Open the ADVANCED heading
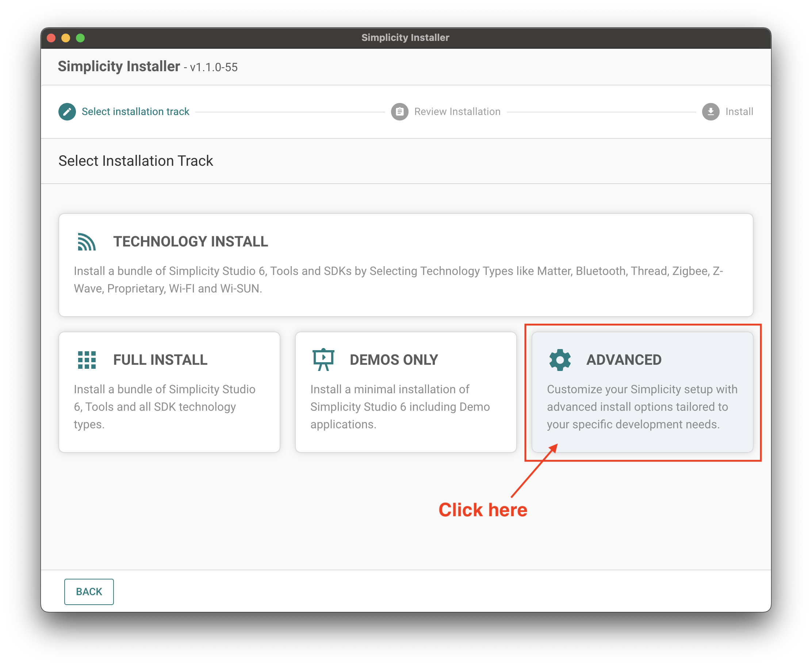The height and width of the screenshot is (666, 812). click(624, 360)
